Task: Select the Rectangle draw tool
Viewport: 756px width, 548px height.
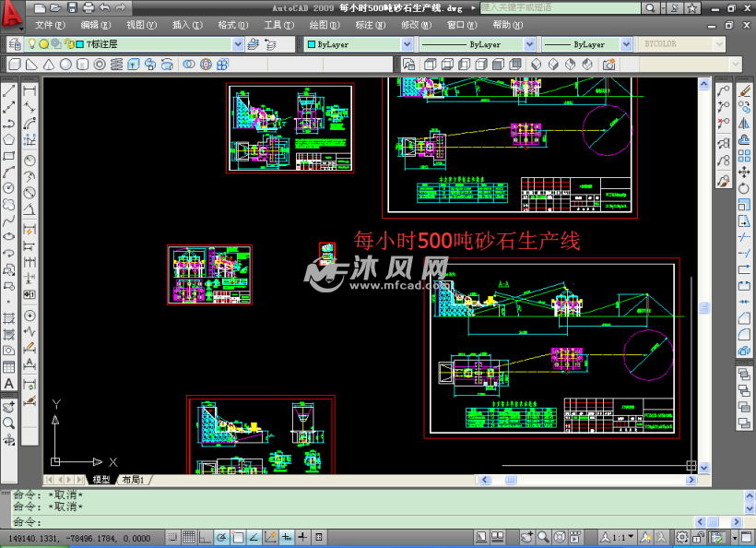Action: (x=8, y=156)
